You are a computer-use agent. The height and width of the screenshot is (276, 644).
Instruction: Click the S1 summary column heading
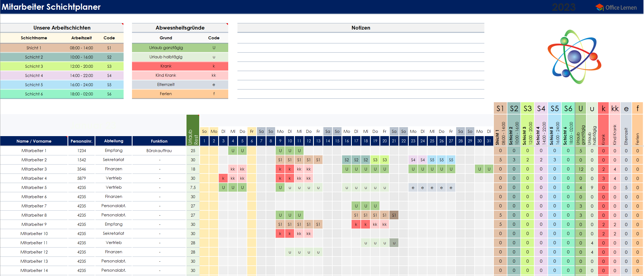pyautogui.click(x=500, y=109)
